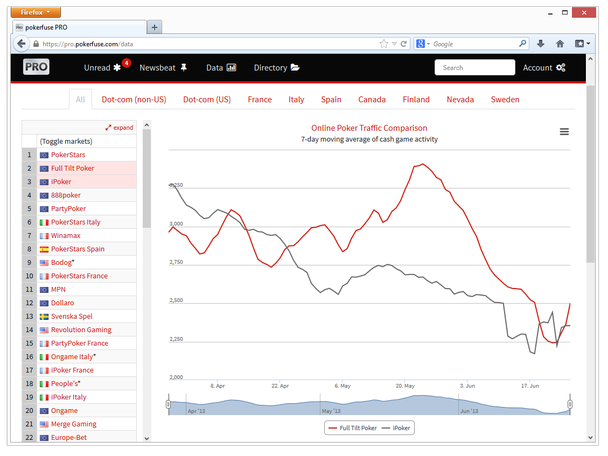Open the Downloads arrow icon in the toolbar
608x456 pixels.
(541, 44)
